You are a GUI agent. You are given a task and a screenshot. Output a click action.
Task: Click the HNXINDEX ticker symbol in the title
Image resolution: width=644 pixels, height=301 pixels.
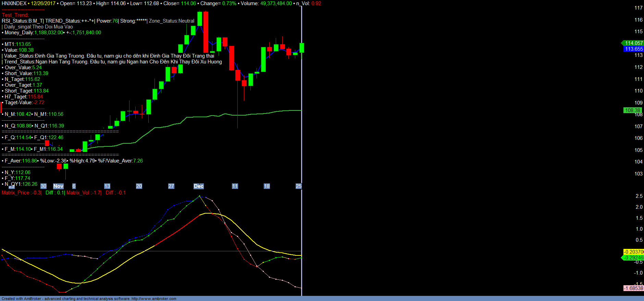(x=14, y=3)
